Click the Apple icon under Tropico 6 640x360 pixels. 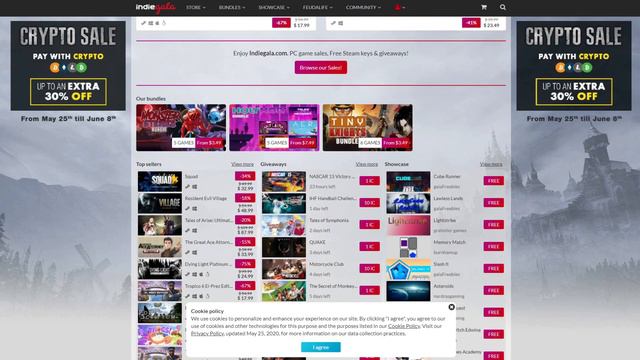click(x=201, y=296)
